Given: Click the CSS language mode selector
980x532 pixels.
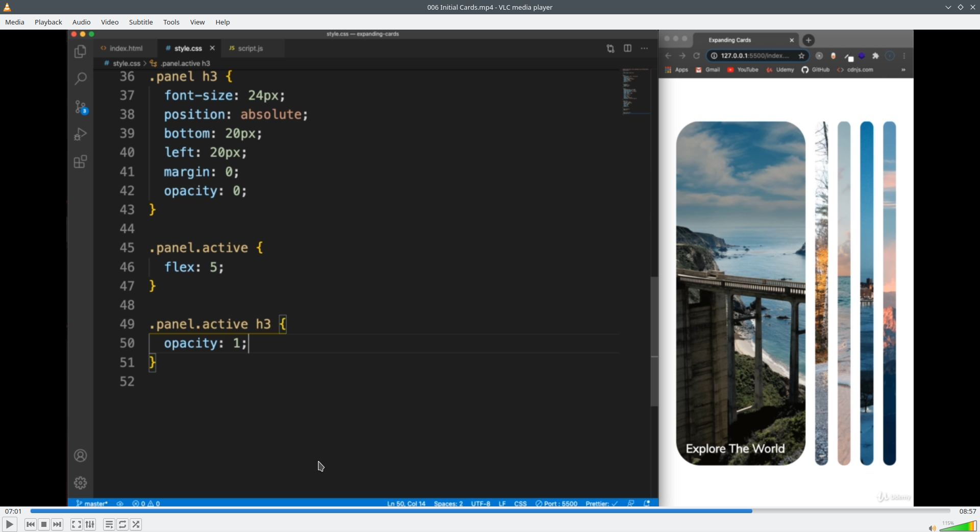Looking at the screenshot, I should (521, 503).
